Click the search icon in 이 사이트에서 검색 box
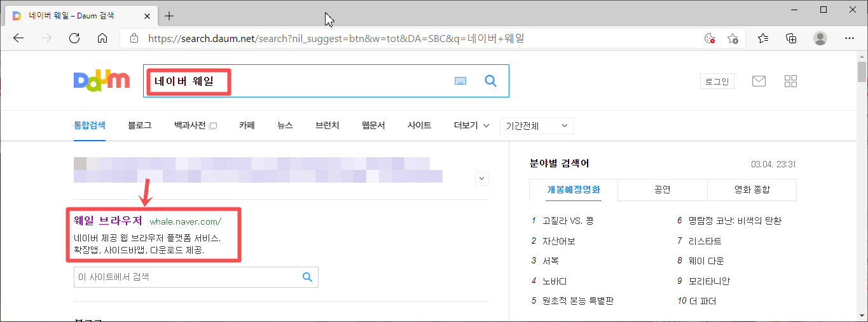This screenshot has height=322, width=868. (307, 277)
